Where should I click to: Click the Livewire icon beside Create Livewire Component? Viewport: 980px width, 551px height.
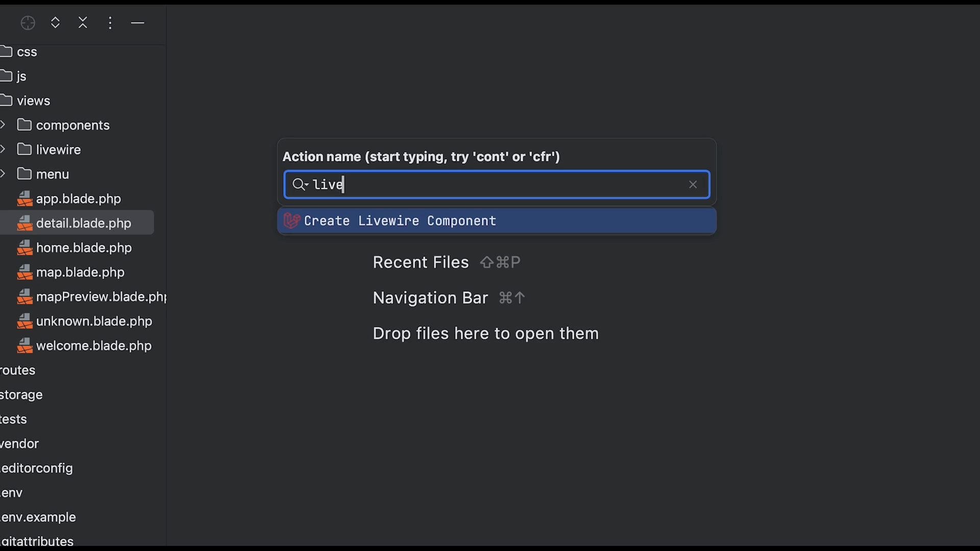(x=291, y=221)
